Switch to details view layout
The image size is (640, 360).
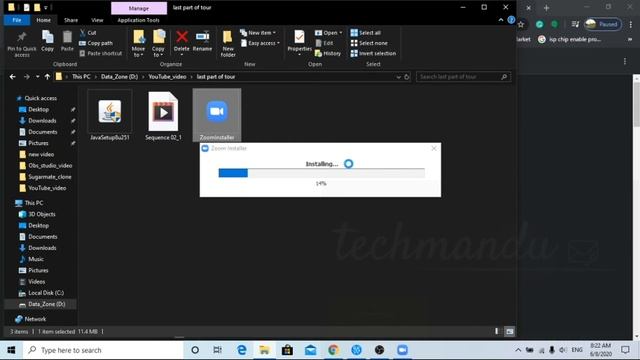point(497,331)
